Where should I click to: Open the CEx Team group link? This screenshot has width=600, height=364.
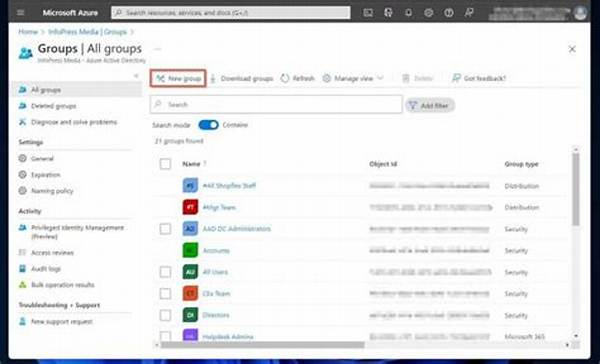[216, 294]
